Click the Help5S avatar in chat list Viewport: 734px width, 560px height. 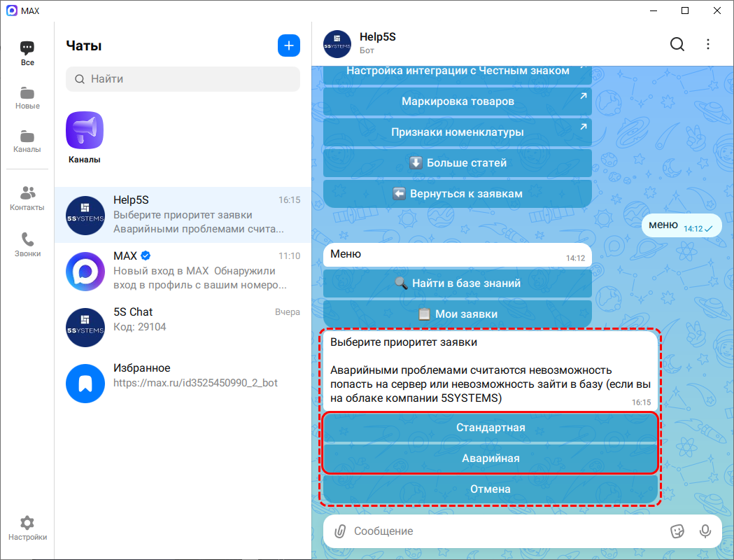[x=85, y=216]
